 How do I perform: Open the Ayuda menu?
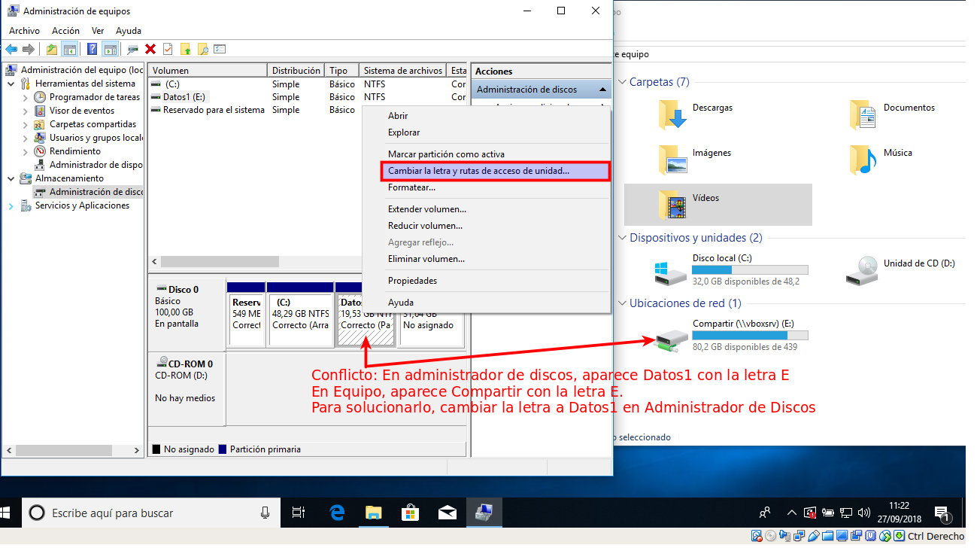point(129,31)
